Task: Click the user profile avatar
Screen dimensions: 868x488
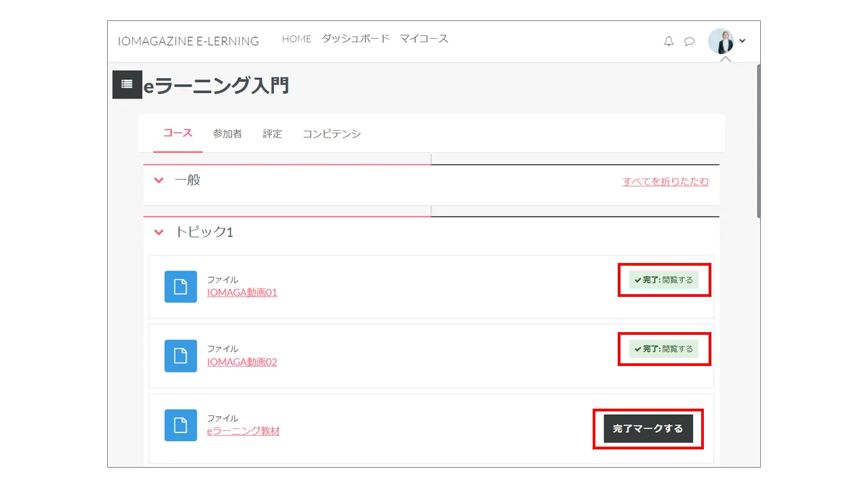Action: point(720,41)
